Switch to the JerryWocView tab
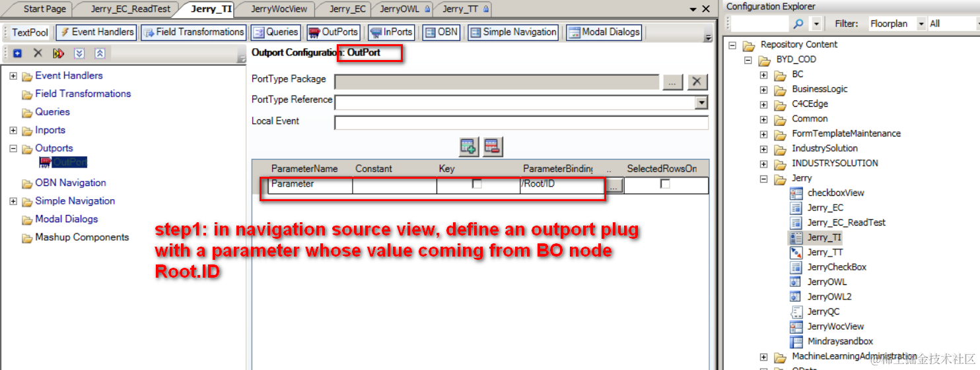This screenshot has width=980, height=370. 279,9
